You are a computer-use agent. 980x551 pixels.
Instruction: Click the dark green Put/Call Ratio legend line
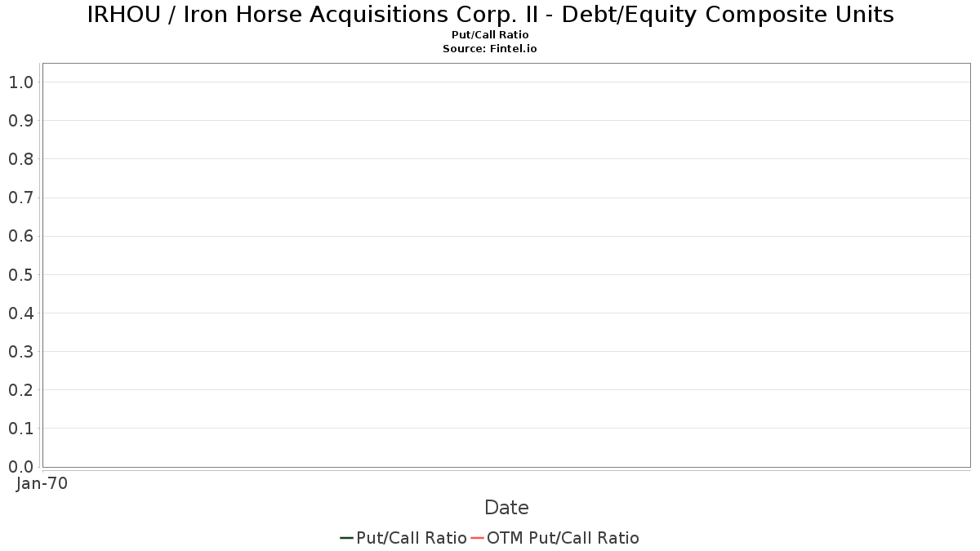point(346,538)
